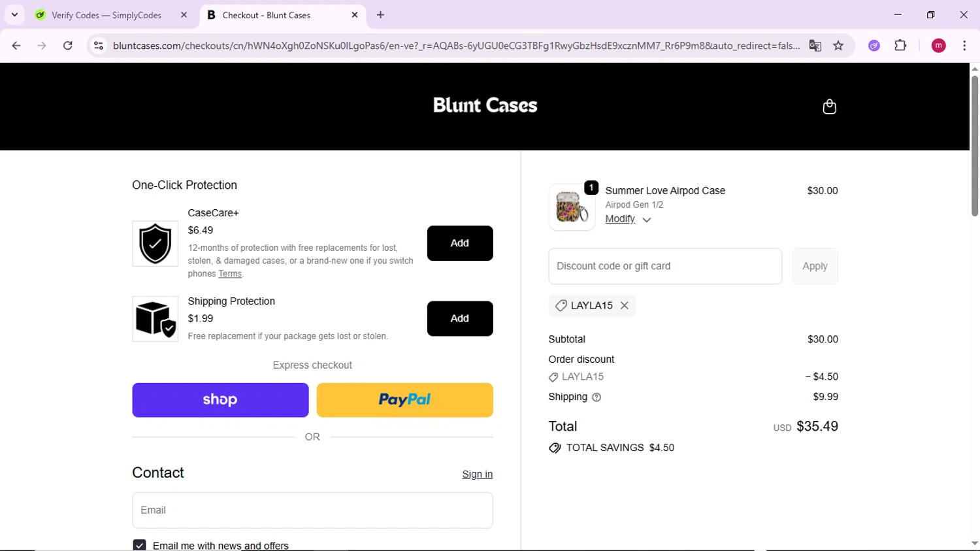Viewport: 980px width, 551px height.
Task: Open the purple browser extension icon
Action: tap(874, 46)
